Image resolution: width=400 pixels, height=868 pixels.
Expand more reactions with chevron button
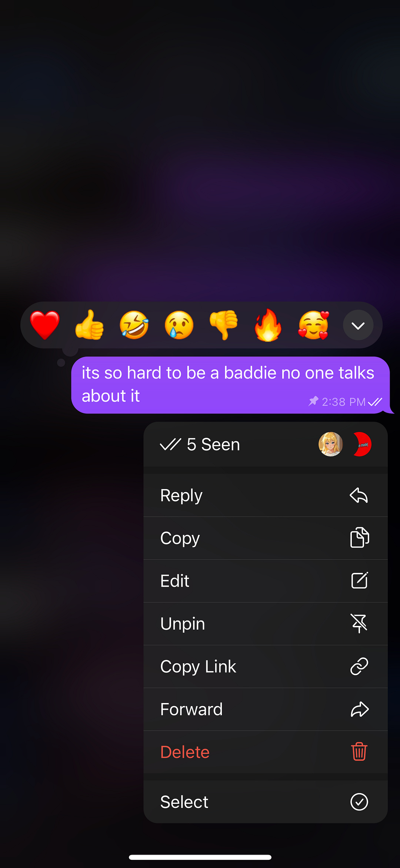click(358, 325)
